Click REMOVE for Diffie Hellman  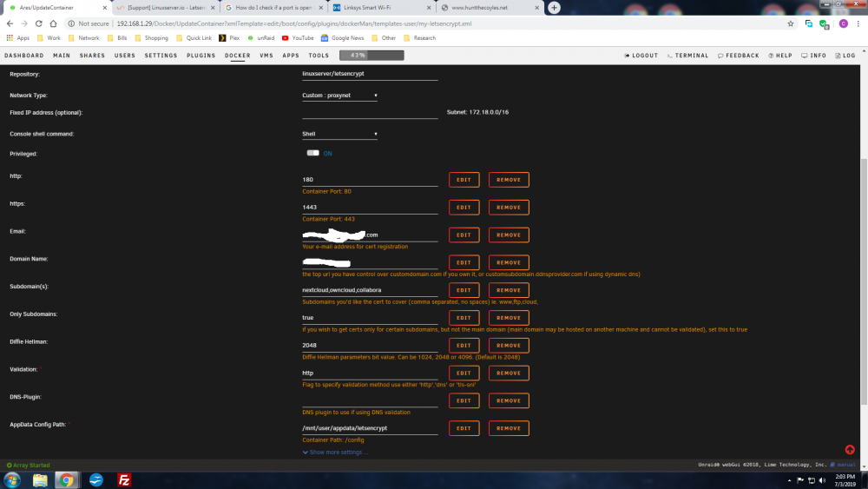[x=509, y=346]
